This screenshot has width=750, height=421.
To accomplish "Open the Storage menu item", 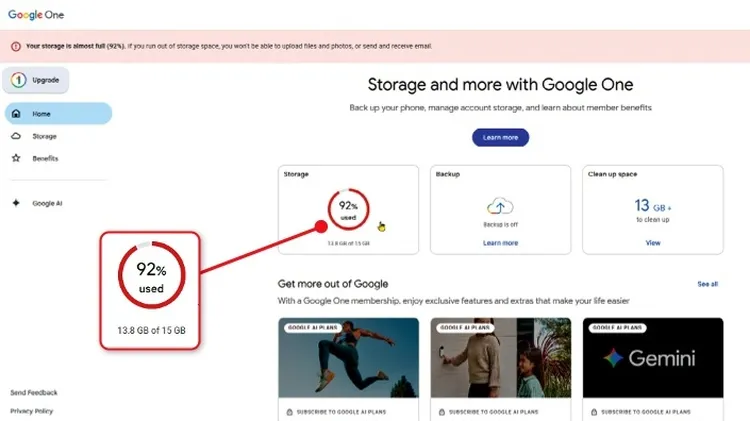I will (x=44, y=136).
